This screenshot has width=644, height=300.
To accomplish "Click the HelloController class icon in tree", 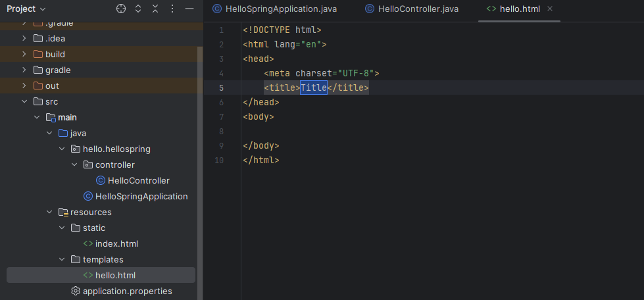I will [x=100, y=180].
